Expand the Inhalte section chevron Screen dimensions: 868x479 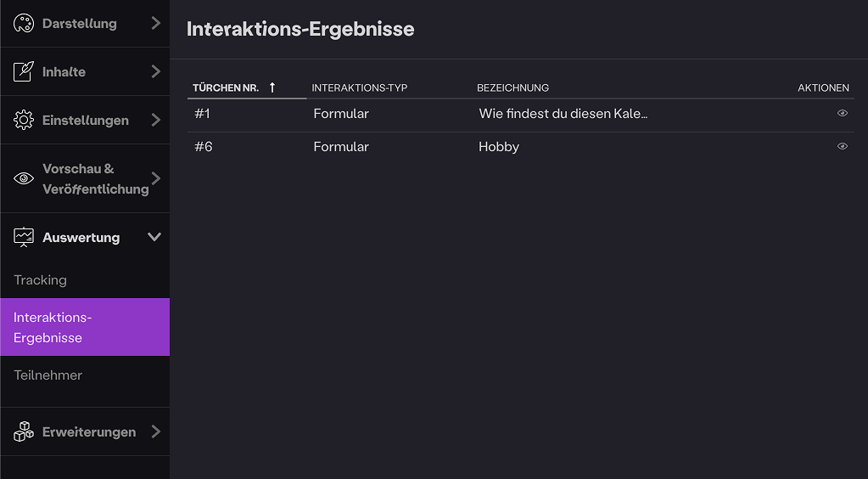[x=155, y=71]
